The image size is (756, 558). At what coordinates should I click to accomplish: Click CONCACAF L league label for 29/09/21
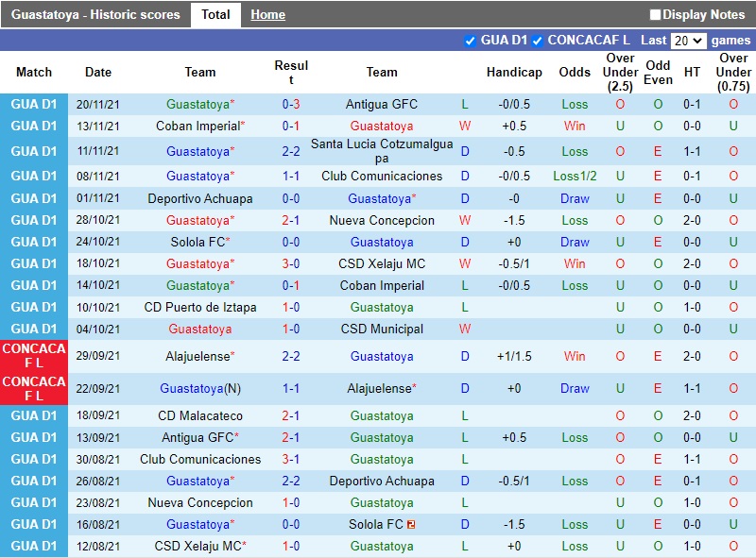click(x=34, y=356)
